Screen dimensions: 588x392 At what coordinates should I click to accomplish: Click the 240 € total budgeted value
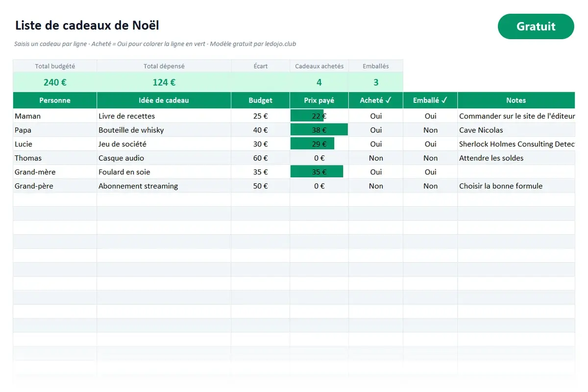(55, 82)
